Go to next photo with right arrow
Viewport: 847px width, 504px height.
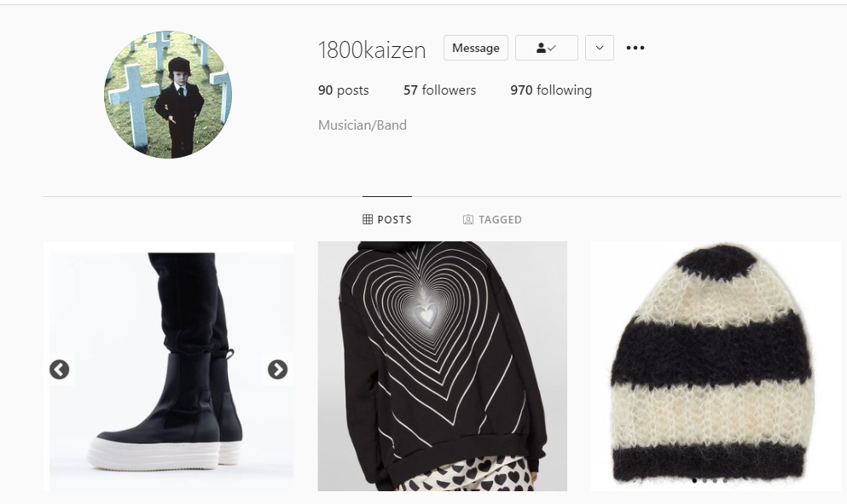278,369
